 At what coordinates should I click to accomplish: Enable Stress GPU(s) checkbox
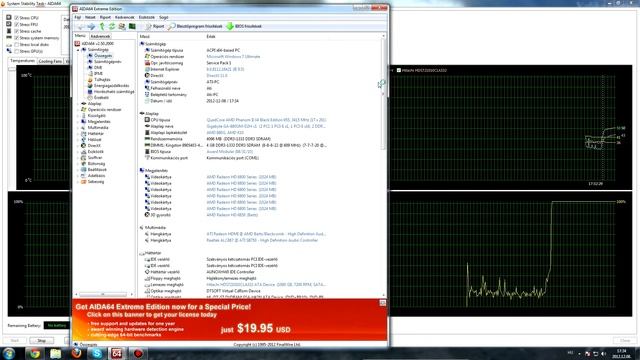tap(17, 51)
